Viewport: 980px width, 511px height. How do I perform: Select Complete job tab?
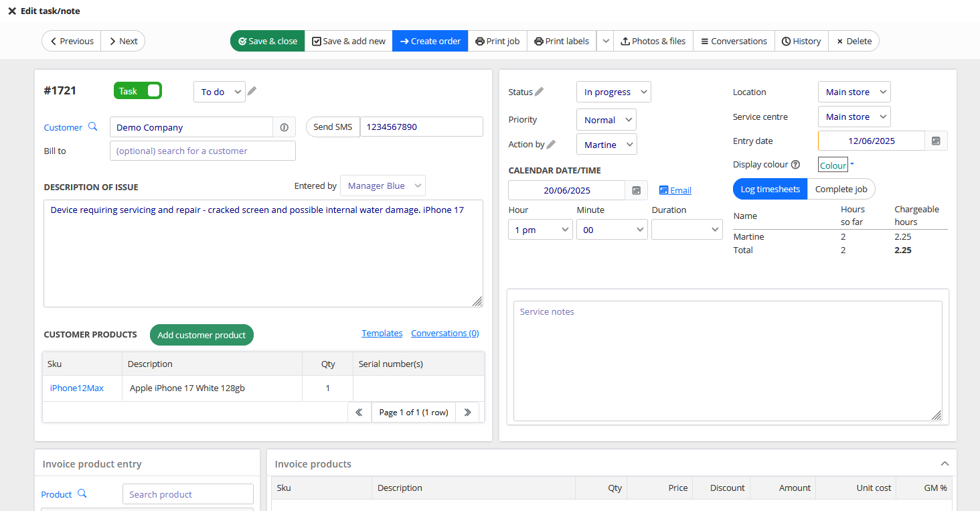coord(841,189)
